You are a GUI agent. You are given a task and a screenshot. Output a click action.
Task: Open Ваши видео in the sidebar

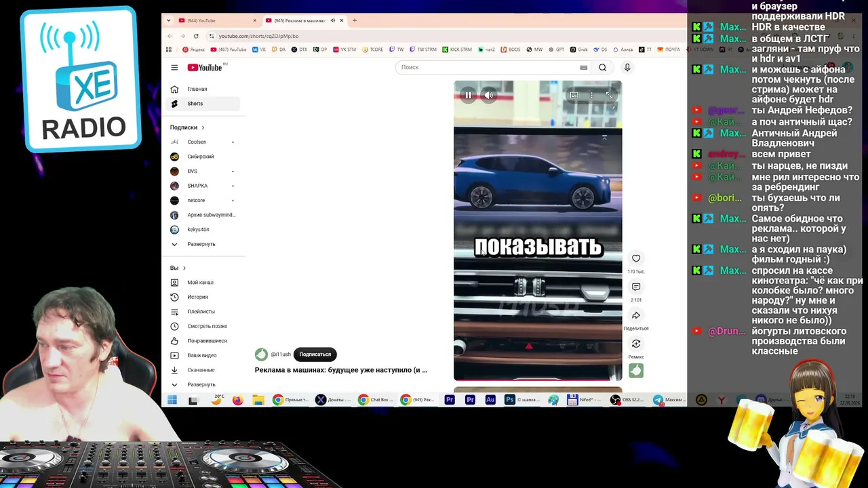pyautogui.click(x=203, y=355)
